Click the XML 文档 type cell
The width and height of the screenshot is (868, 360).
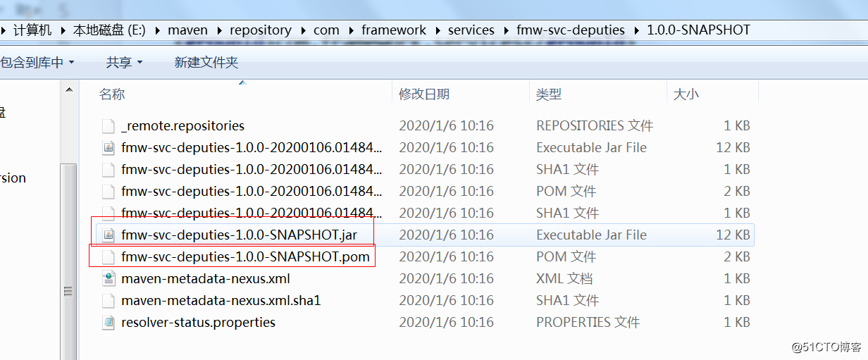564,279
